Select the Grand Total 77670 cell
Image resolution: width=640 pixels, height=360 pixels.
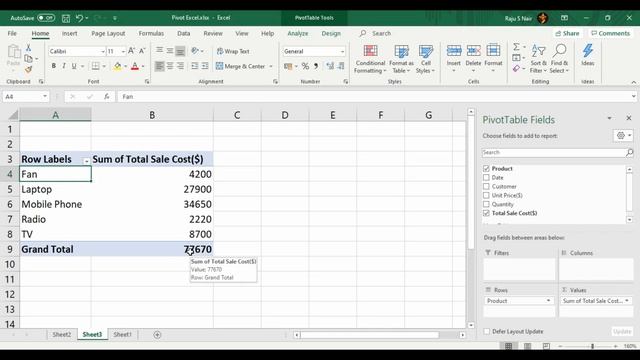pos(152,249)
